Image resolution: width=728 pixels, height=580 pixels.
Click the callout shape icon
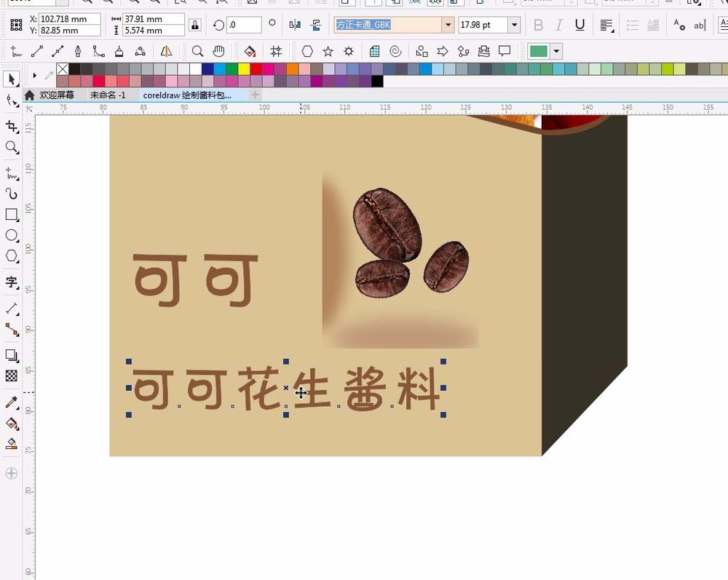(x=505, y=51)
